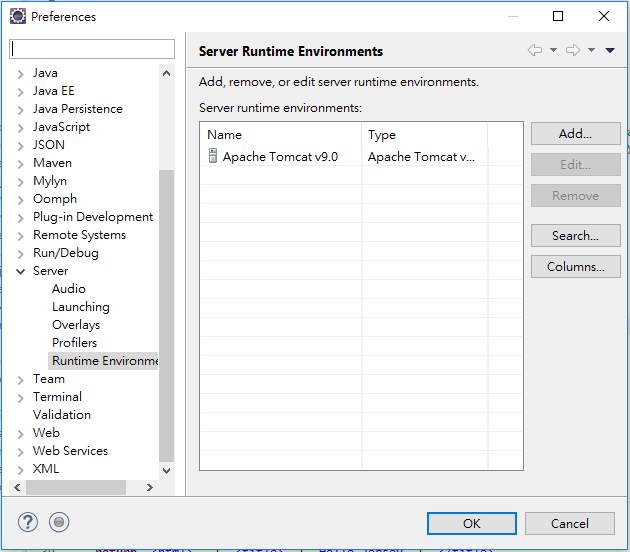
Task: Click the Add... button
Action: coord(575,134)
